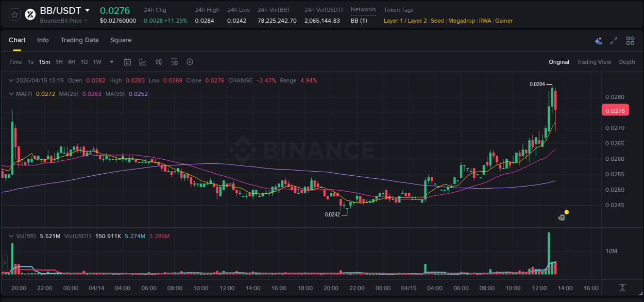The image size is (644, 302).
Task: Select the 1D timeframe button
Action: coord(84,62)
